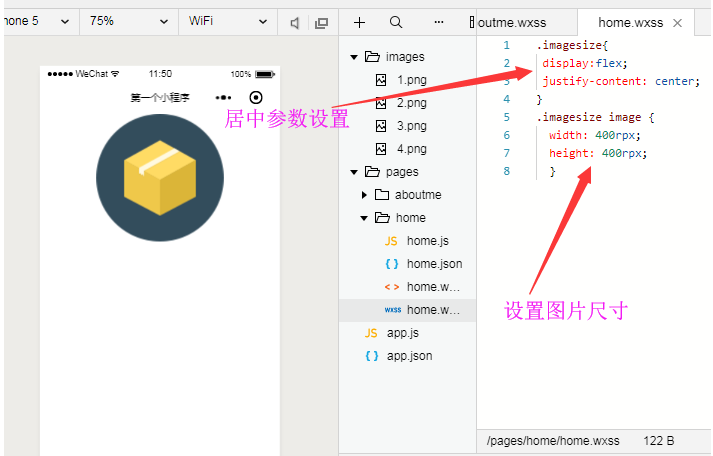Click the aboutme folder icon
Viewport: 713px width, 456px height.
coord(382,195)
